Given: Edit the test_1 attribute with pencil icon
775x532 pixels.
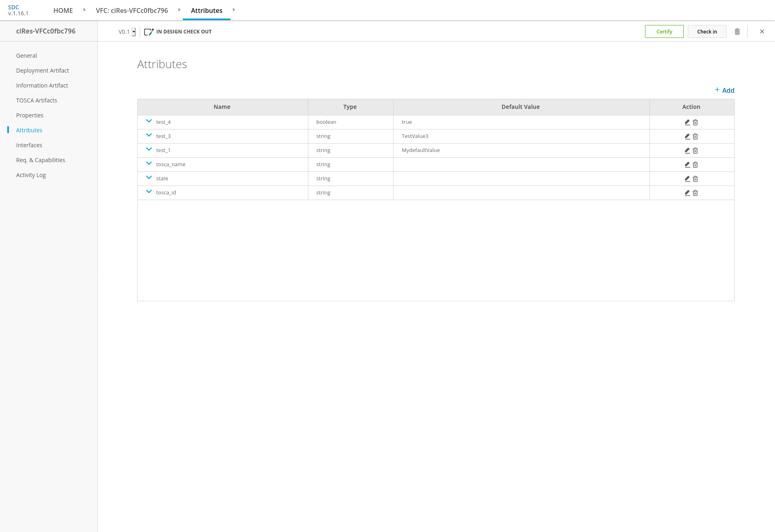Looking at the screenshot, I should point(687,150).
